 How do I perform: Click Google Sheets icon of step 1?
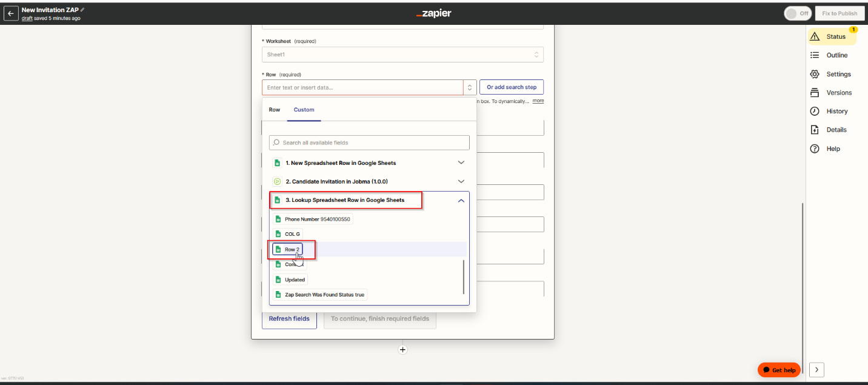pos(277,162)
